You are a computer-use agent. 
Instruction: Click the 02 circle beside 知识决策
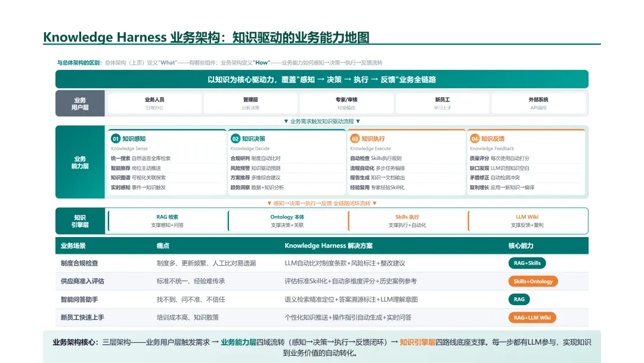coord(235,139)
